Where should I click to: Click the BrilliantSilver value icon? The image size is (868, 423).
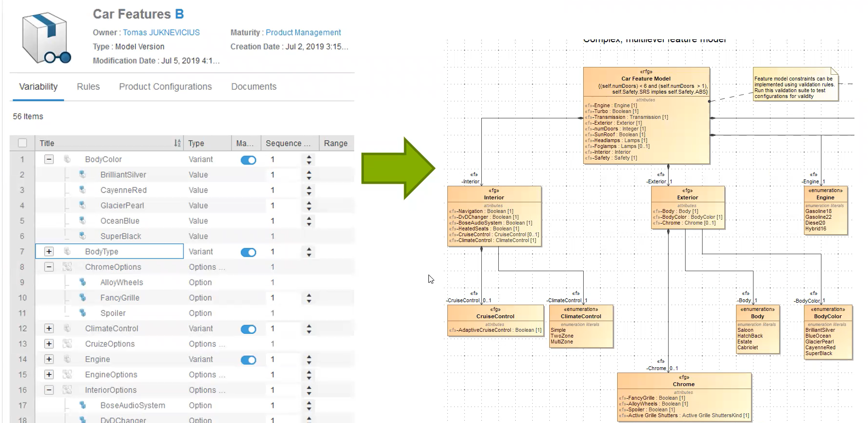click(82, 174)
